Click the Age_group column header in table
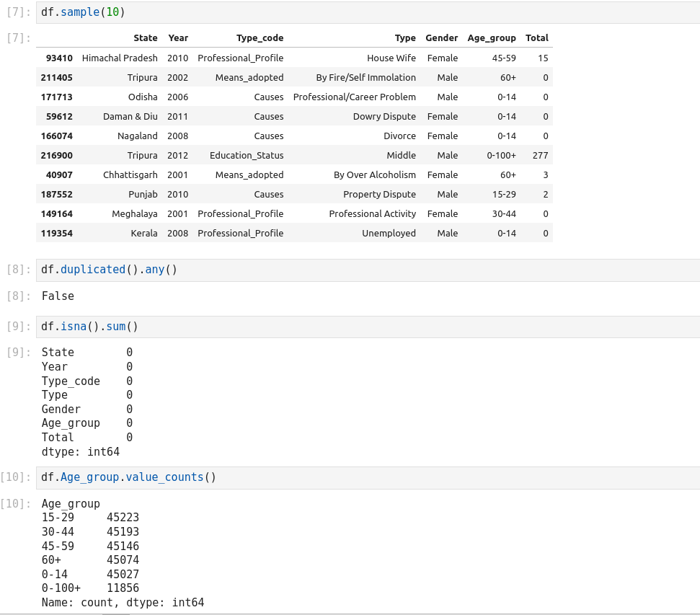 click(492, 38)
